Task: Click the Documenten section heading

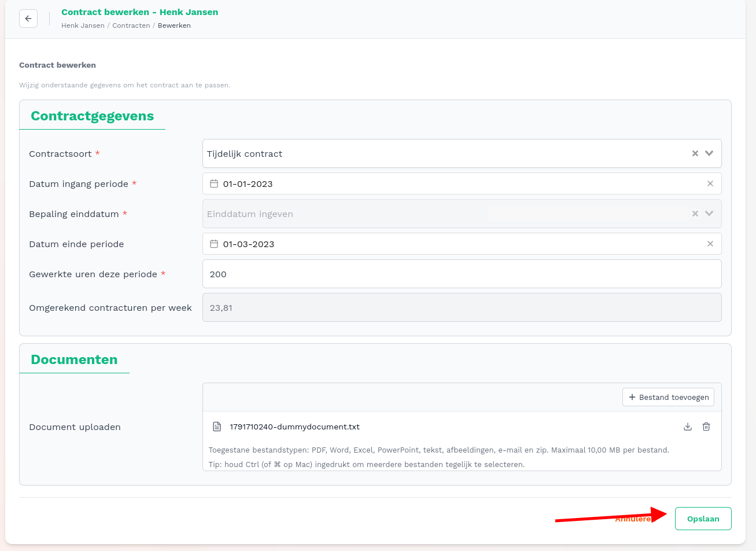Action: click(x=74, y=359)
